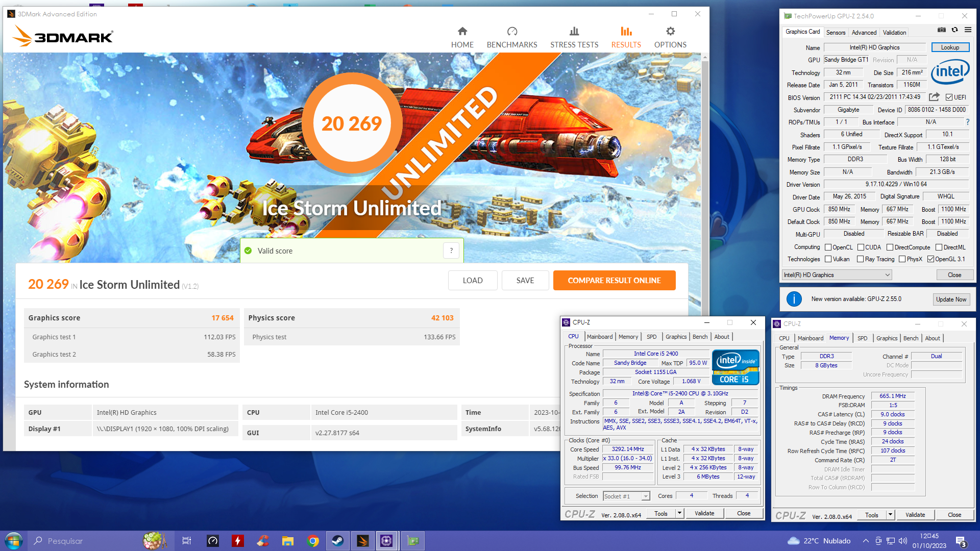This screenshot has height=551, width=980.
Task: Switch to the Sensors tab in GPU-Z
Action: [836, 32]
